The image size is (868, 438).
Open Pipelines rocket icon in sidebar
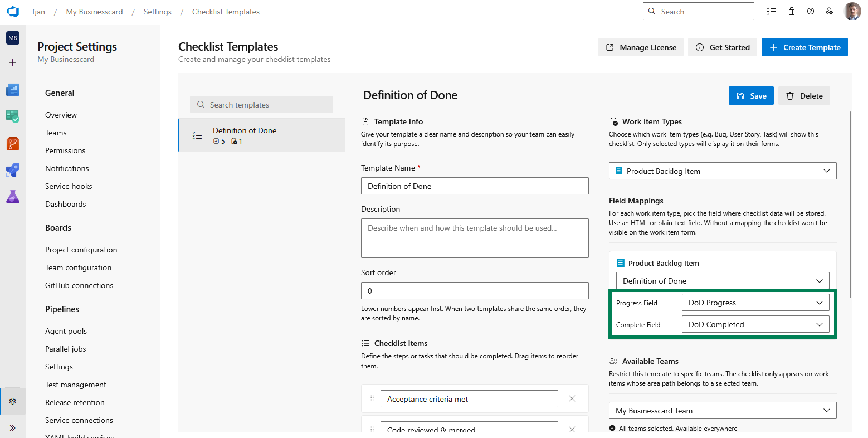(x=12, y=169)
